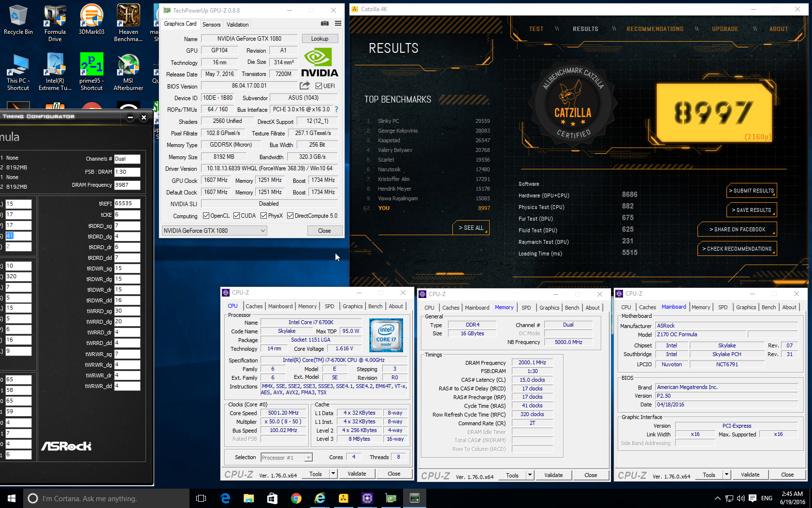Switch to the Validation tab in GPU-Z
Viewport: 812px width, 508px height.
(237, 24)
